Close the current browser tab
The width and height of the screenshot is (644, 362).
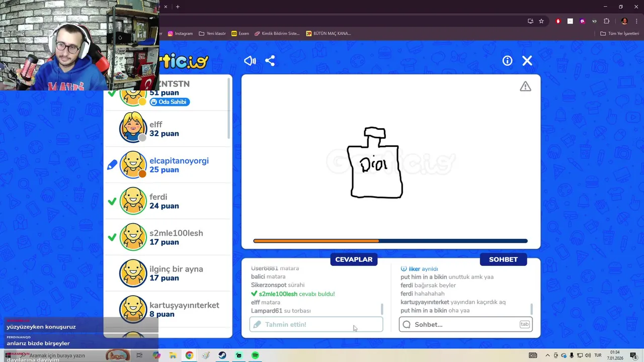pos(166,7)
